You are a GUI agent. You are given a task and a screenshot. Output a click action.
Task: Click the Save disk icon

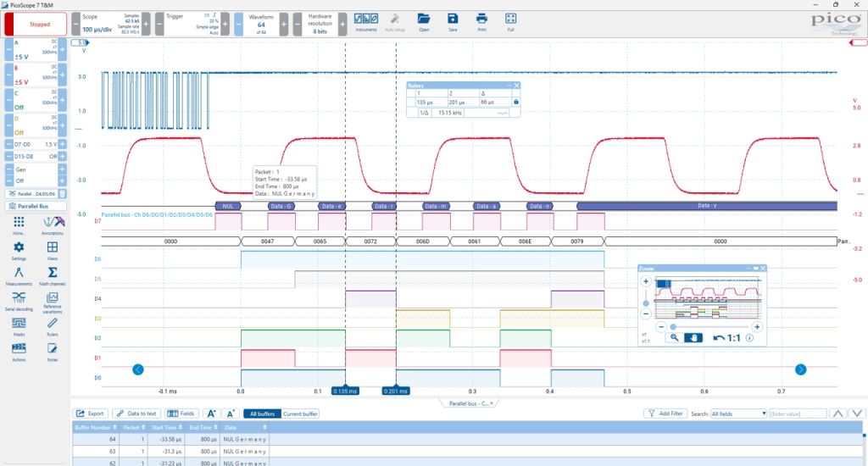(453, 22)
